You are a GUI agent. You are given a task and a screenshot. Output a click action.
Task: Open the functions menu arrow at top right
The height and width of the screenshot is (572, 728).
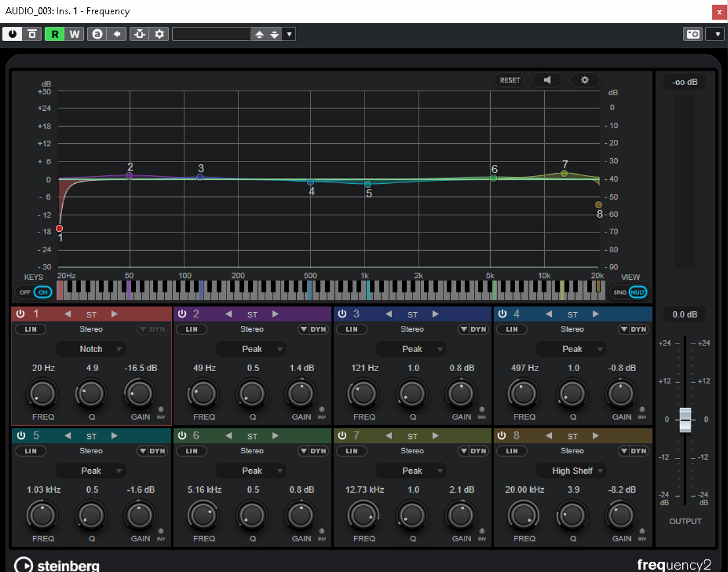tap(716, 34)
